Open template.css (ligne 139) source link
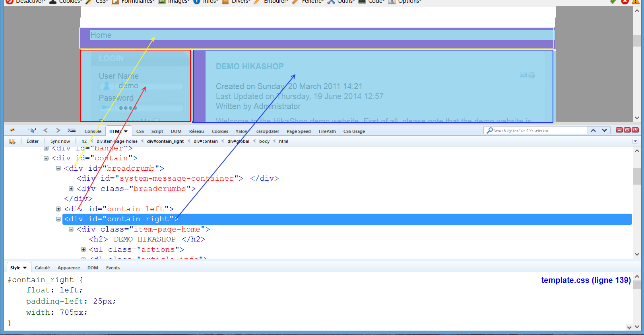This screenshot has height=335, width=644. click(x=586, y=280)
